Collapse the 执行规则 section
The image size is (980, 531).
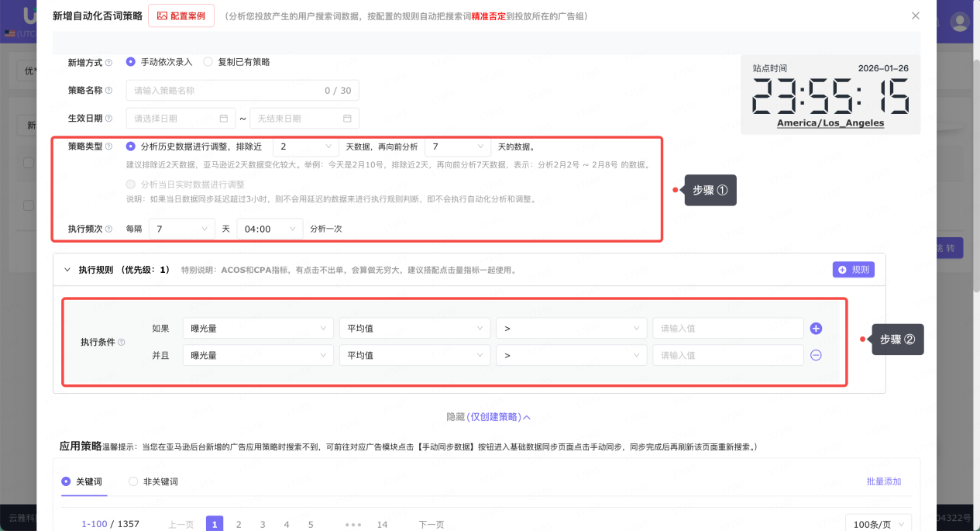[67, 269]
